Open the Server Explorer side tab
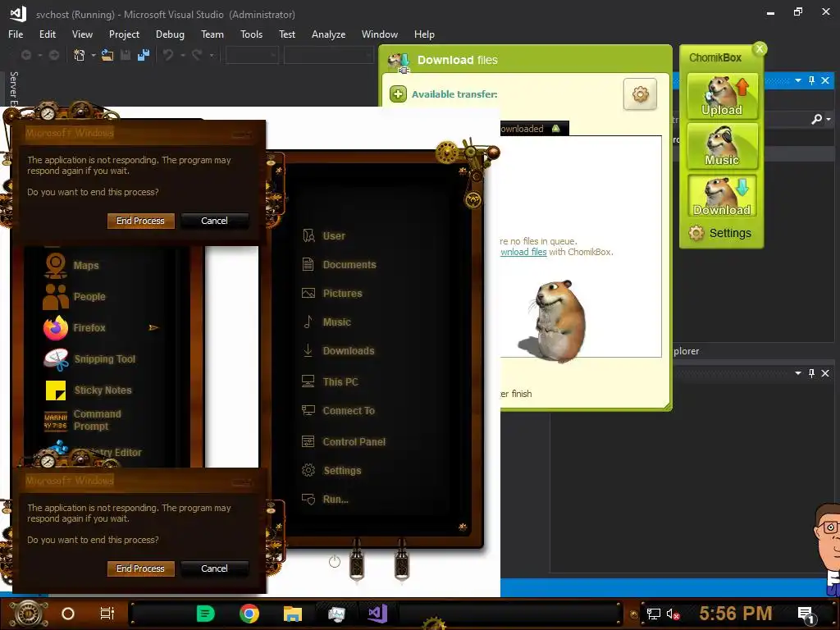 pos(14,89)
